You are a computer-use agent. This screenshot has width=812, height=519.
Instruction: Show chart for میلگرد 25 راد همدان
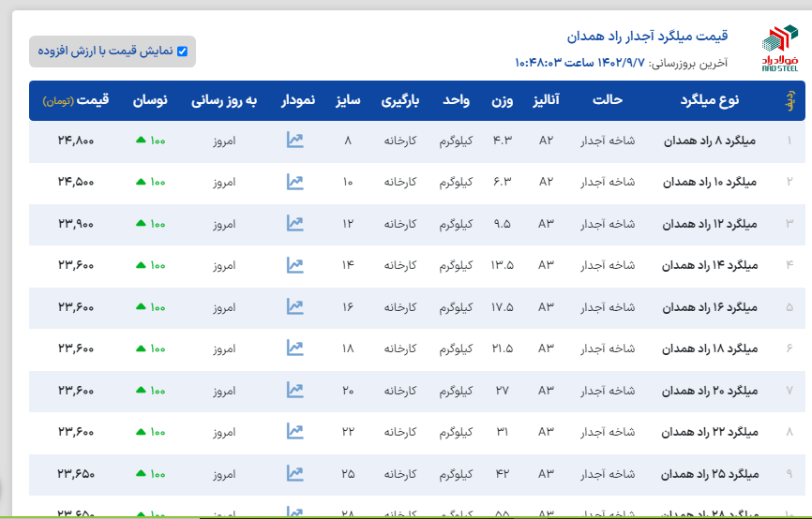(295, 473)
